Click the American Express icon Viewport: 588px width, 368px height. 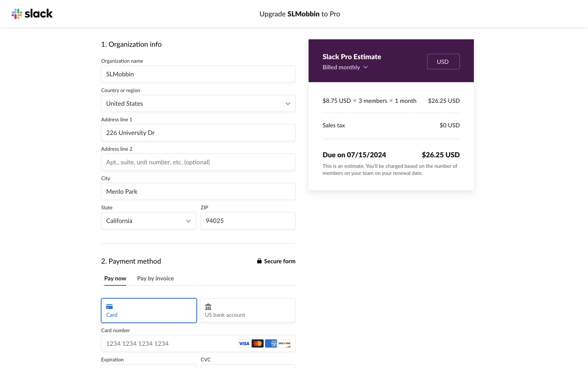(271, 343)
